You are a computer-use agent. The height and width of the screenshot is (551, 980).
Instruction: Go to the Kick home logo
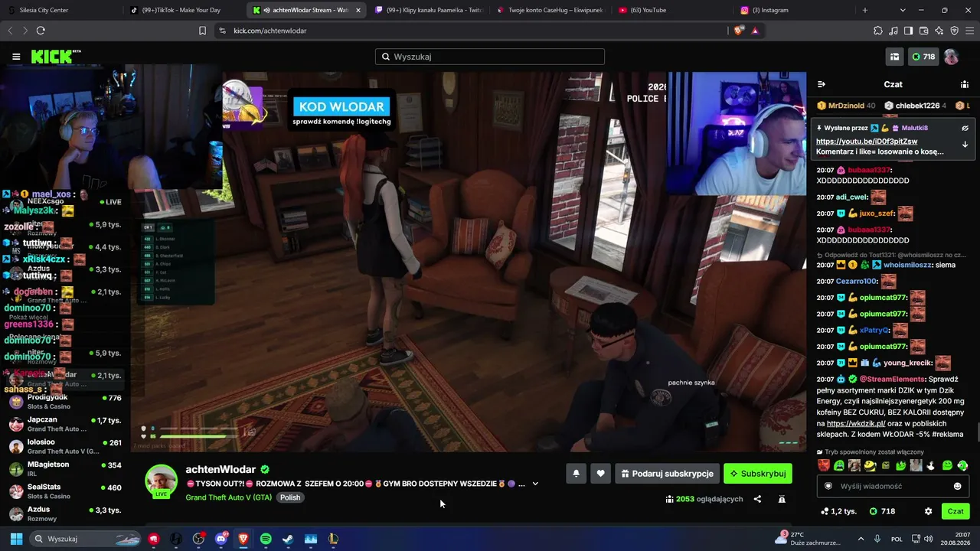point(55,57)
